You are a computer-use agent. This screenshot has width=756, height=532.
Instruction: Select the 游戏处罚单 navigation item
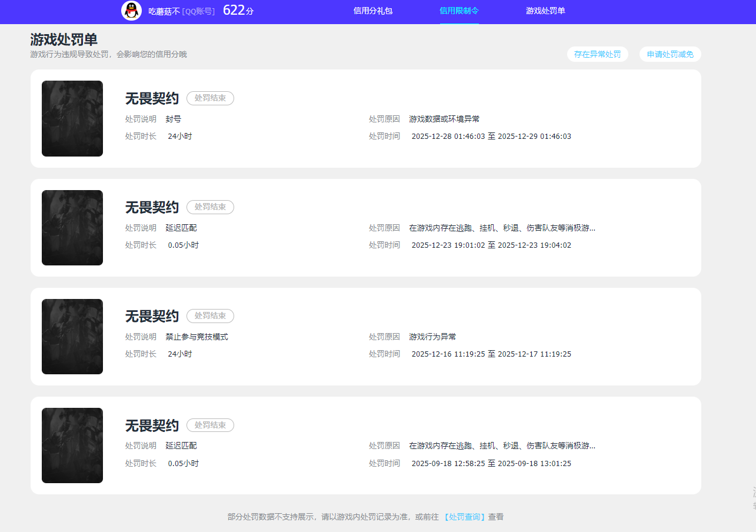[545, 11]
